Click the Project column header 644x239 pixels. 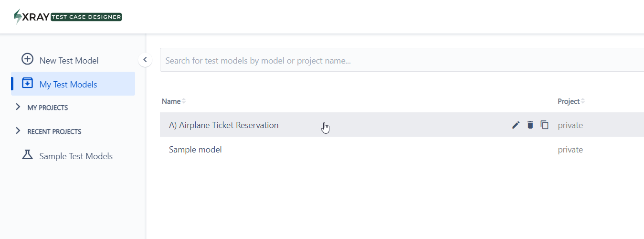pyautogui.click(x=569, y=101)
